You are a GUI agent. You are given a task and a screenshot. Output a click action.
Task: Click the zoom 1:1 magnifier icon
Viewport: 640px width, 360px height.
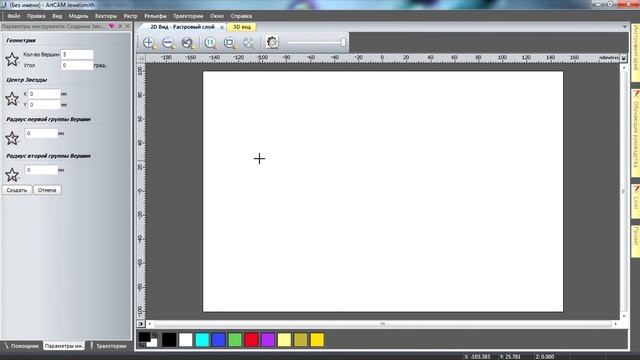[x=211, y=42]
